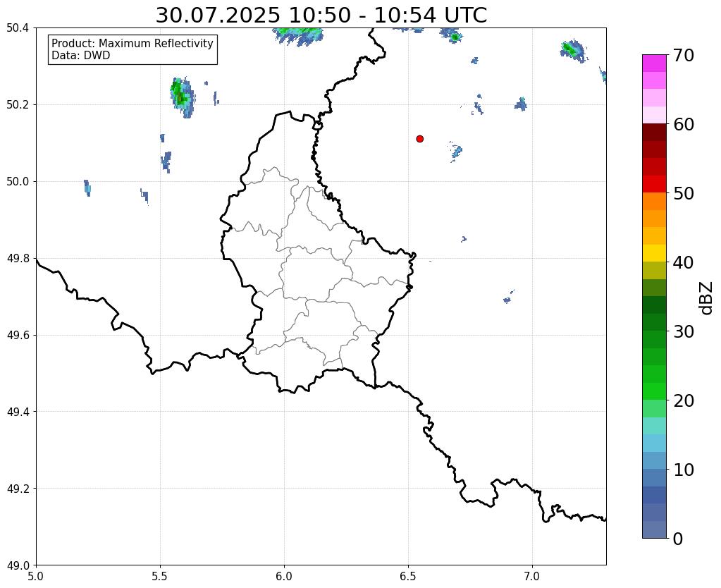Select the magenta swatch at top of colorbar
721x588 pixels.
tap(654, 63)
